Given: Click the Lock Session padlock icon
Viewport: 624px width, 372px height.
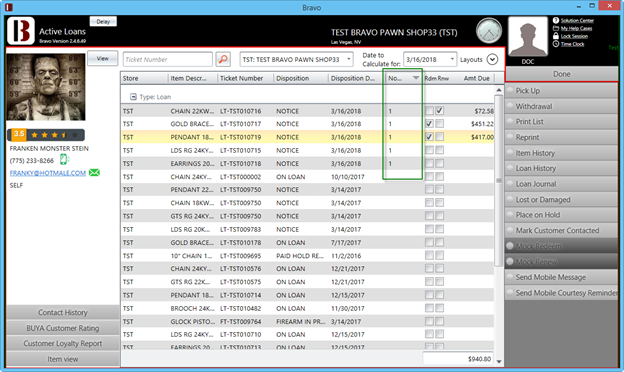Looking at the screenshot, I should tap(556, 36).
